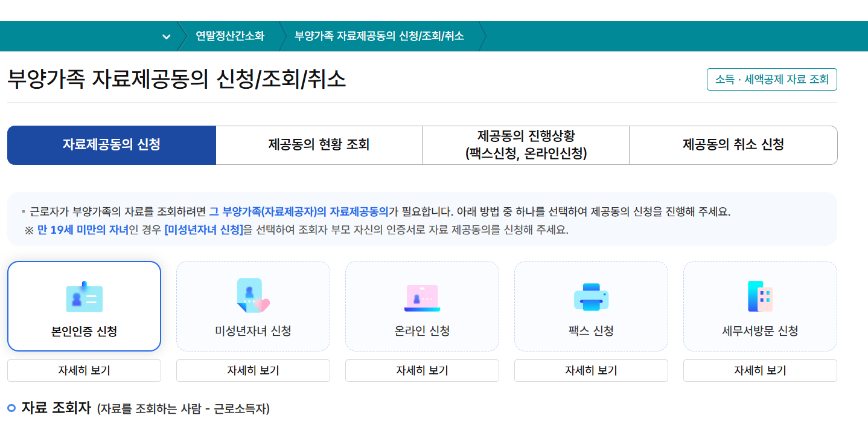
Task: Return to the 자료제공동의 신청 tab
Action: (111, 145)
